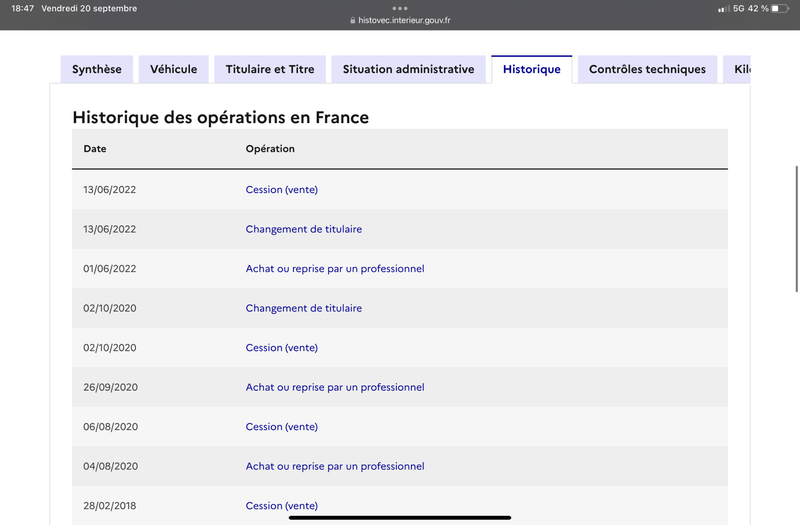Open Achat ou reprise entry dated 26/09/2020
This screenshot has width=800, height=525.
pos(335,387)
